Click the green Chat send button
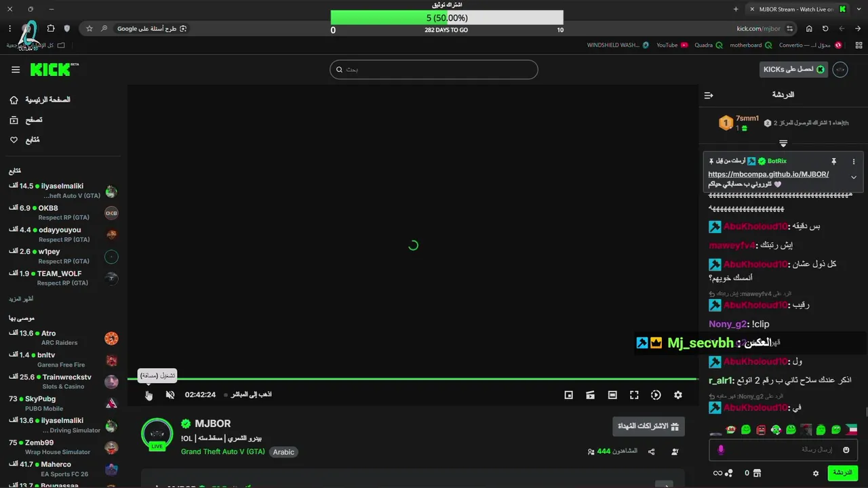 [x=843, y=472]
